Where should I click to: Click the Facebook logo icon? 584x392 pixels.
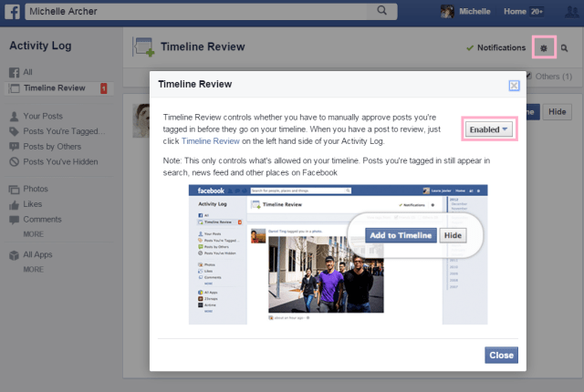[11, 12]
